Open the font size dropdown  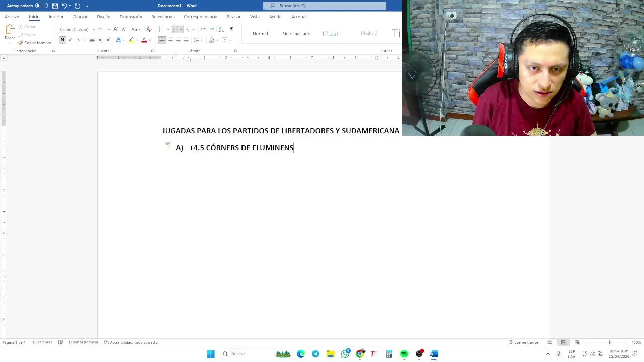(109, 29)
